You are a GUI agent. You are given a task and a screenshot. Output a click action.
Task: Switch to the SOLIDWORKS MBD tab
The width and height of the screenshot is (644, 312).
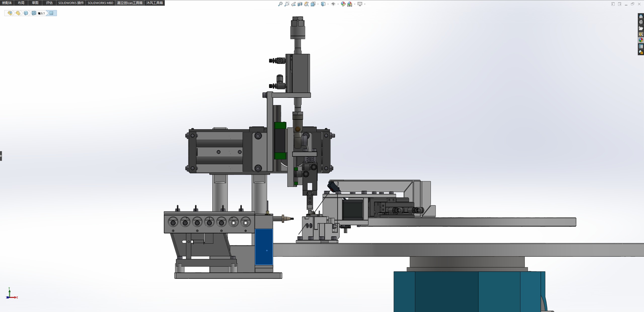pos(100,3)
